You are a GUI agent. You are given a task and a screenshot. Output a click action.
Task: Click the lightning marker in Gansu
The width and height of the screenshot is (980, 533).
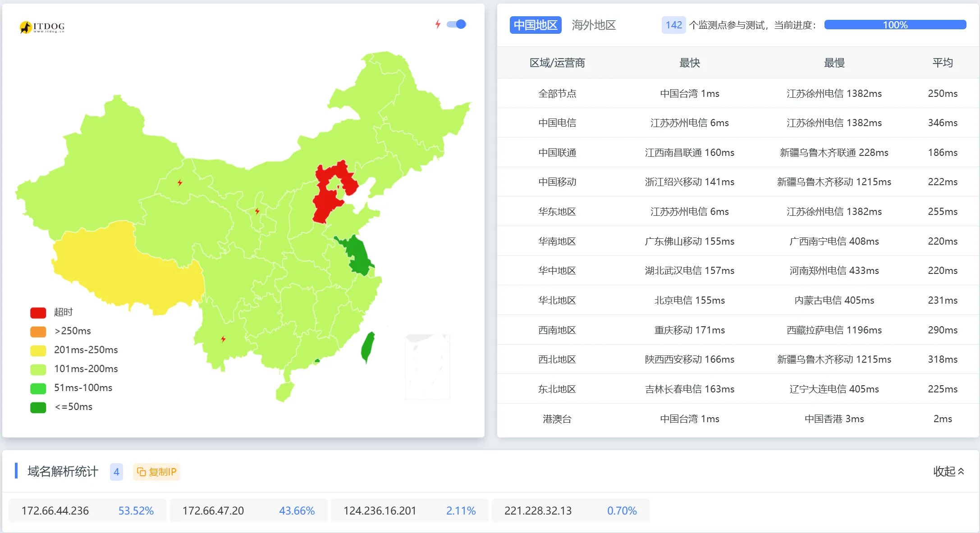coord(257,211)
